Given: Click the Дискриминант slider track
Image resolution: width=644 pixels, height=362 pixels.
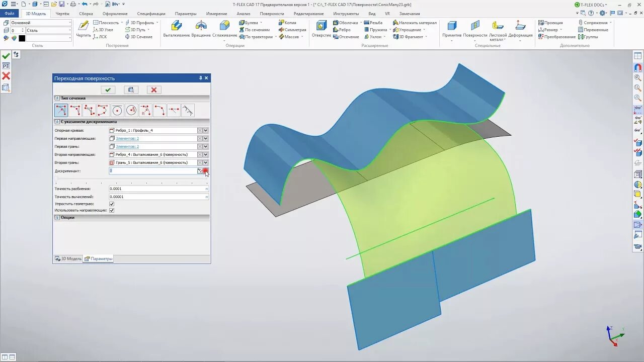Looking at the screenshot, I should pos(131,178).
